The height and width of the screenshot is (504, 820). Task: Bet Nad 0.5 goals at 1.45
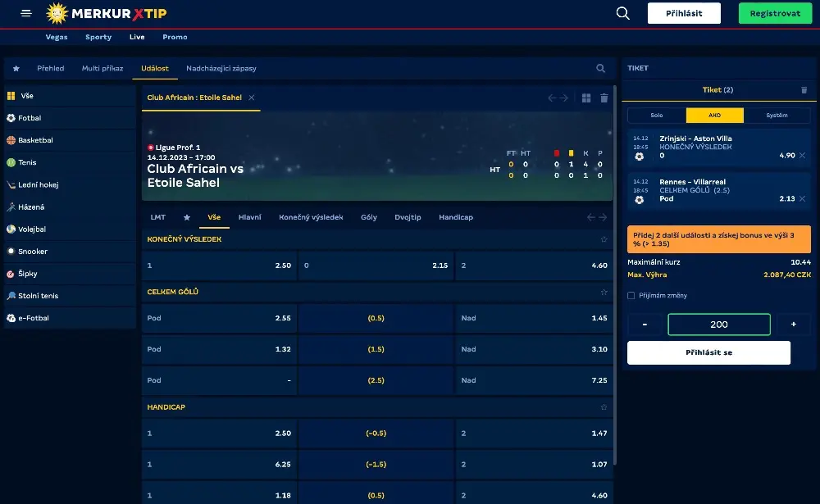[x=534, y=318]
